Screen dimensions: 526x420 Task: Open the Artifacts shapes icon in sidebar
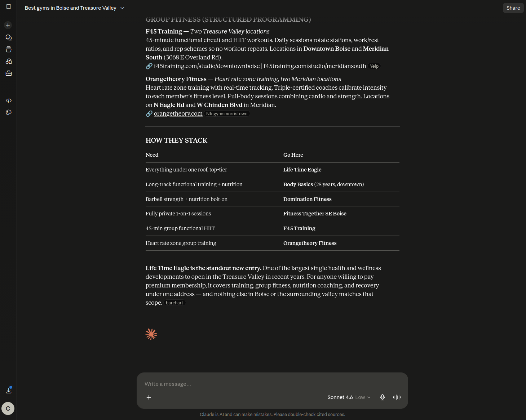click(x=9, y=61)
